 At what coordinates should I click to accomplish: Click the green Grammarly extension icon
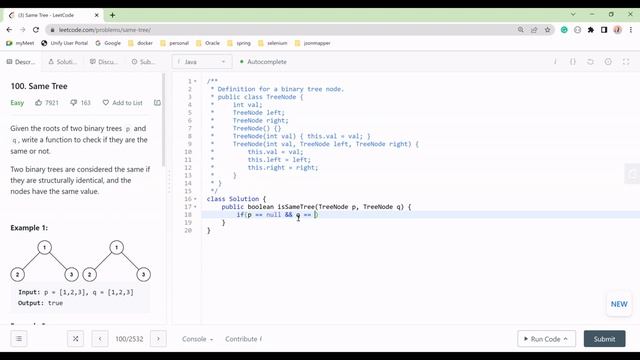coord(564,30)
